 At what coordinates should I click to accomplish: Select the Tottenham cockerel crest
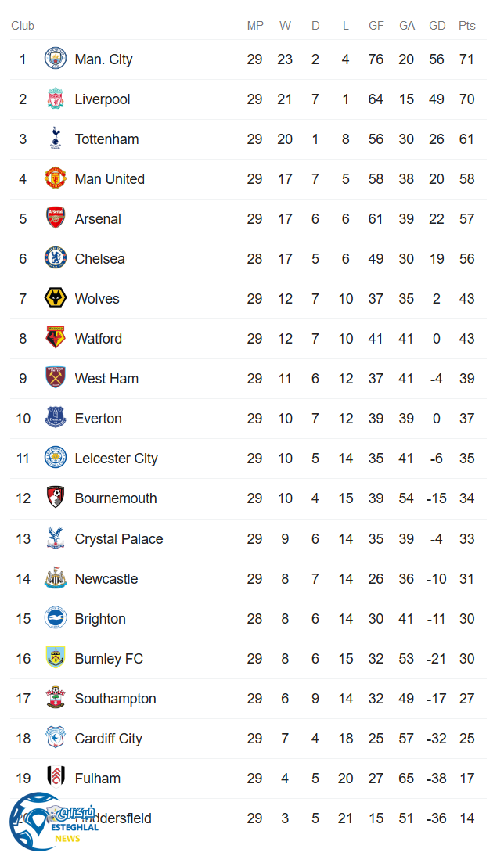(56, 139)
